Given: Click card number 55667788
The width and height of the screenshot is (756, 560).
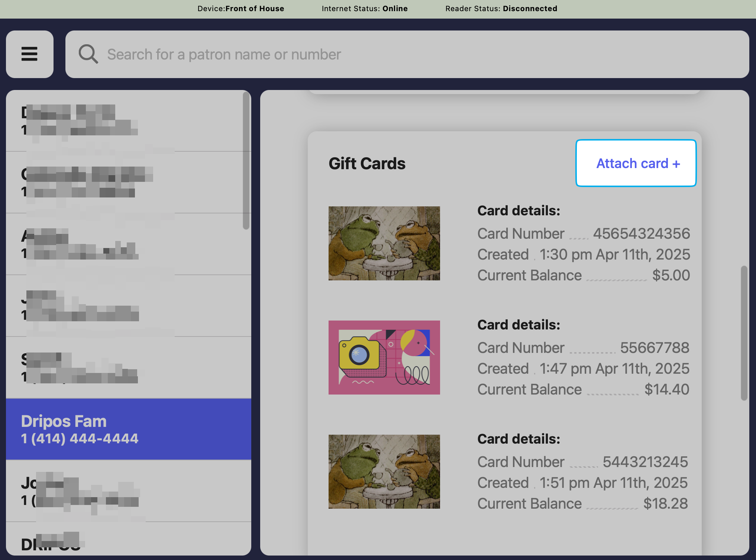Looking at the screenshot, I should click(x=655, y=348).
